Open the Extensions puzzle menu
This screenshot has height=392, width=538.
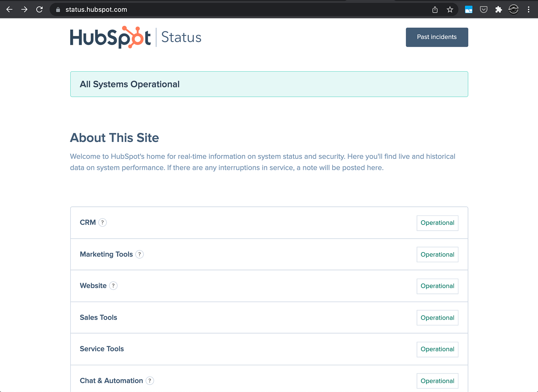point(499,9)
